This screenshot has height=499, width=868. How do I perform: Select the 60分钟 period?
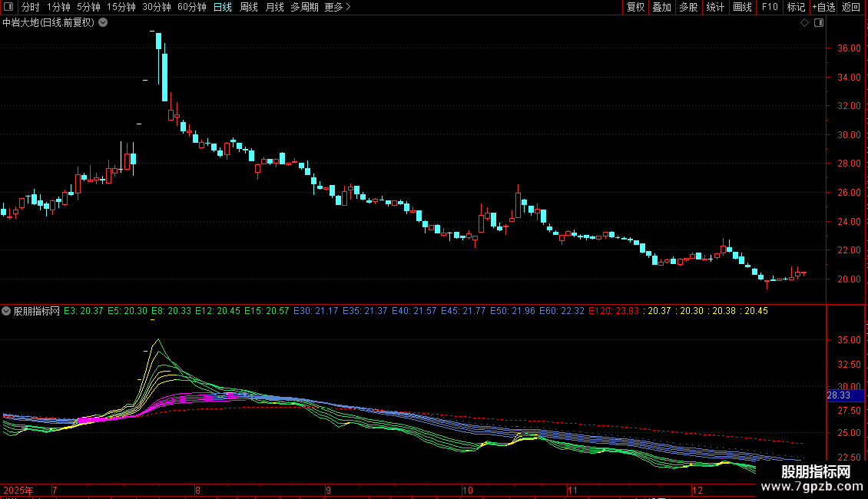[191, 7]
